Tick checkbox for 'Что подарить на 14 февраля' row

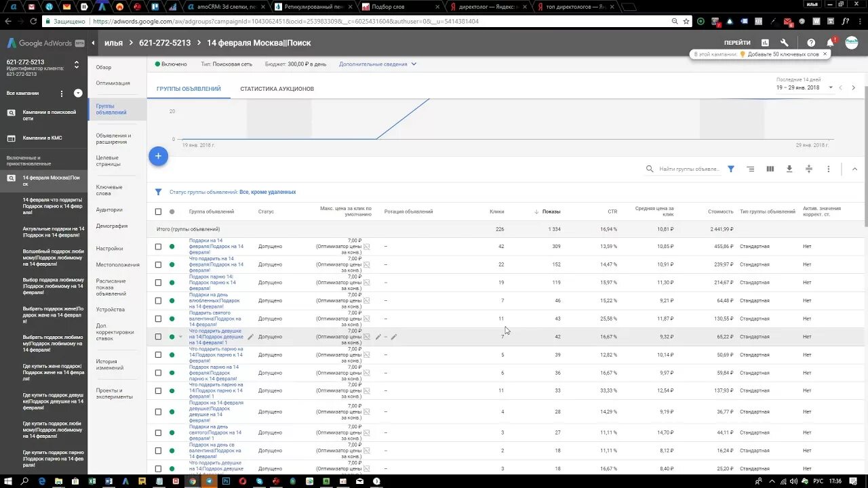158,264
